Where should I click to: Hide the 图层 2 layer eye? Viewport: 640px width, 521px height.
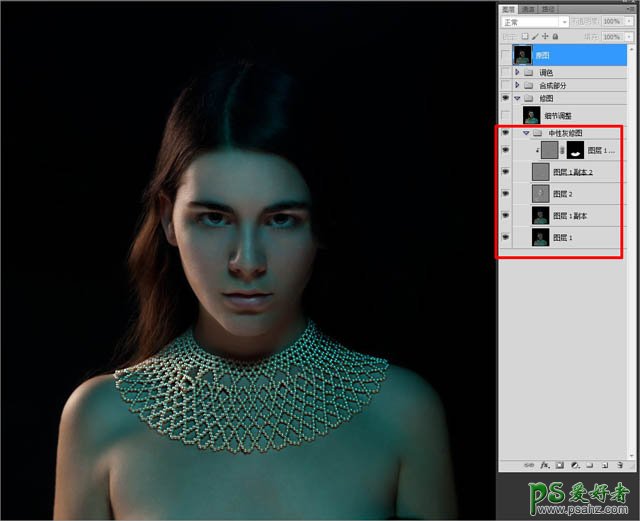(x=506, y=194)
